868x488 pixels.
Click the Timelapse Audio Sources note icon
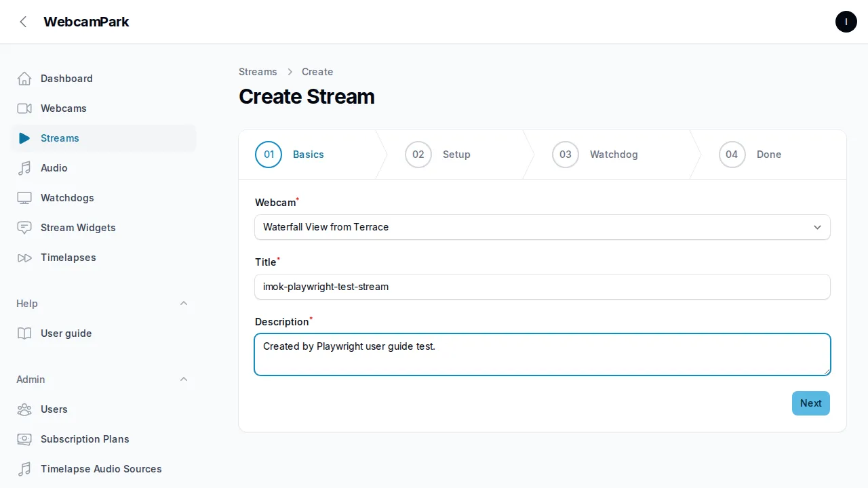coord(24,469)
